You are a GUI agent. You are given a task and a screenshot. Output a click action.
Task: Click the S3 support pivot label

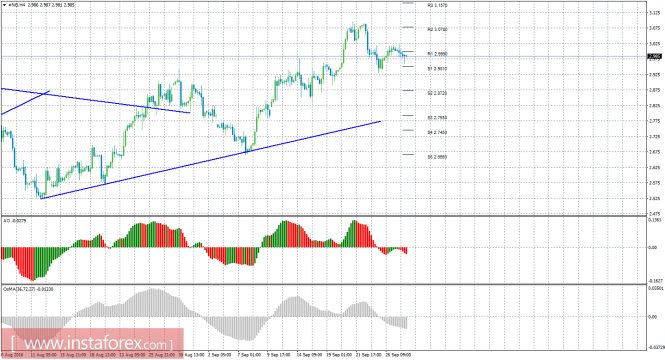437,117
